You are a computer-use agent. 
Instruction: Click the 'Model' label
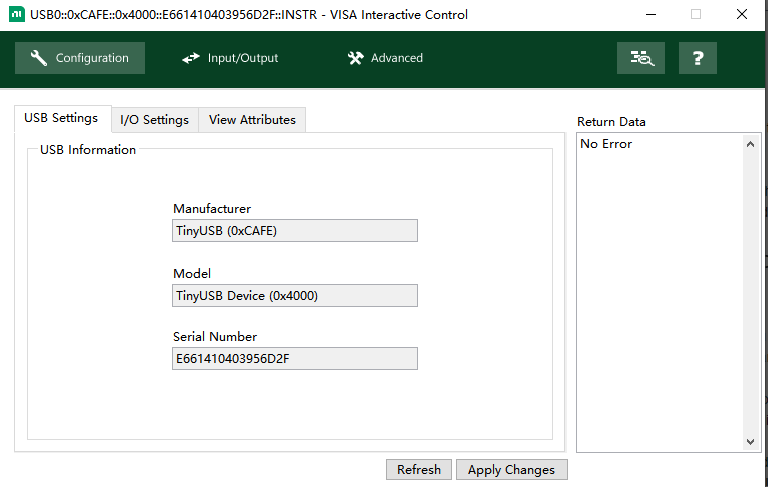(192, 273)
